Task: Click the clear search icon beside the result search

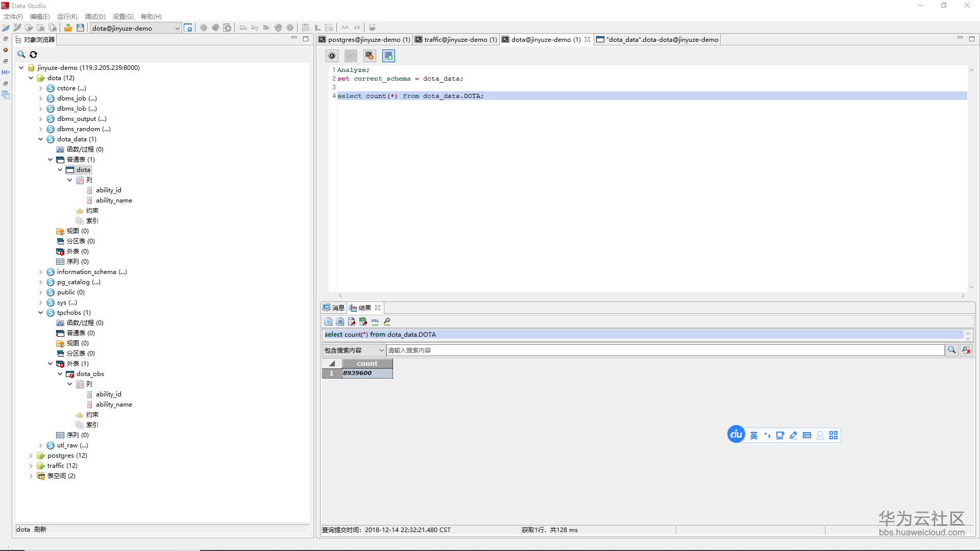Action: (966, 350)
